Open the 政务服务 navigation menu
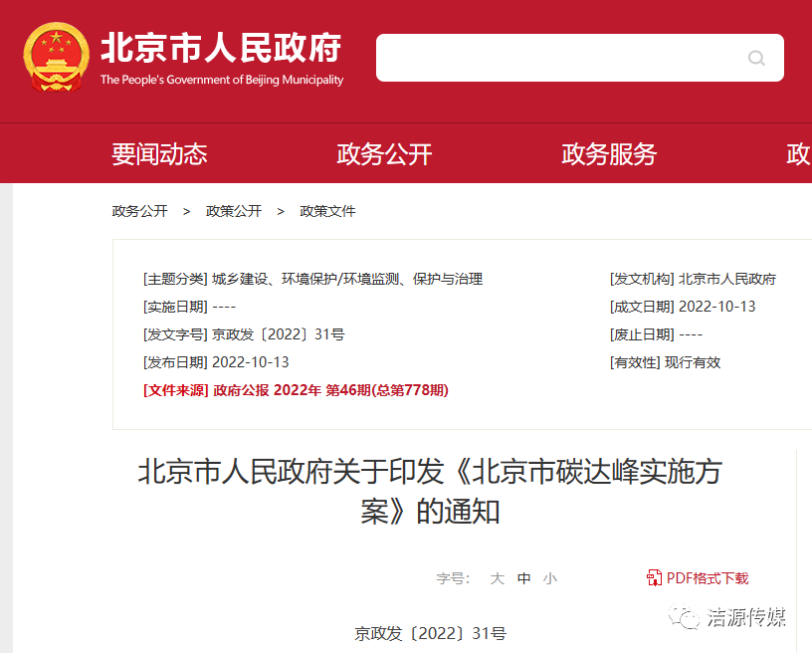 [608, 153]
